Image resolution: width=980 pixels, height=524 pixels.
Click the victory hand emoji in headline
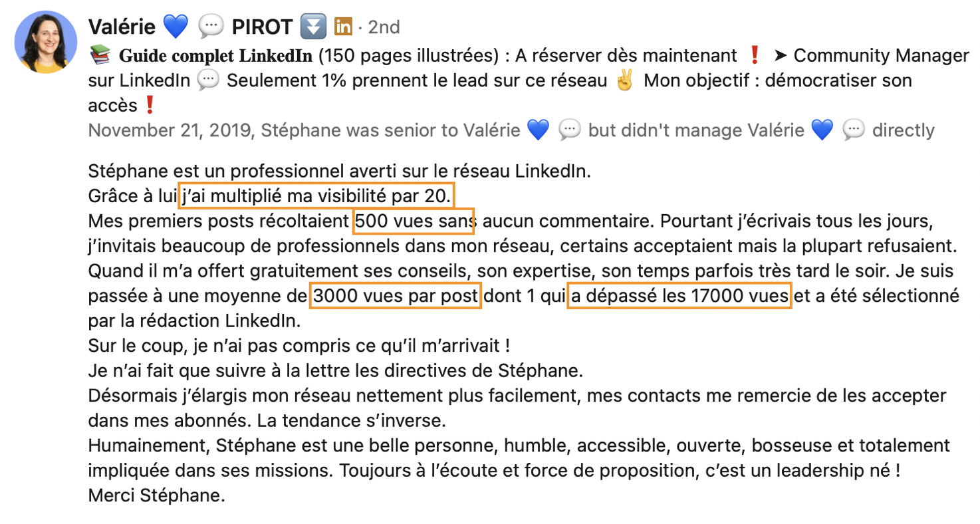[x=625, y=81]
